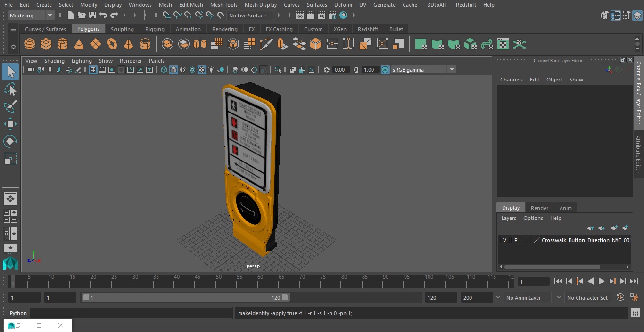Toggle the single perspective view layout
Image resolution: width=644 pixels, height=332 pixels.
[x=10, y=199]
